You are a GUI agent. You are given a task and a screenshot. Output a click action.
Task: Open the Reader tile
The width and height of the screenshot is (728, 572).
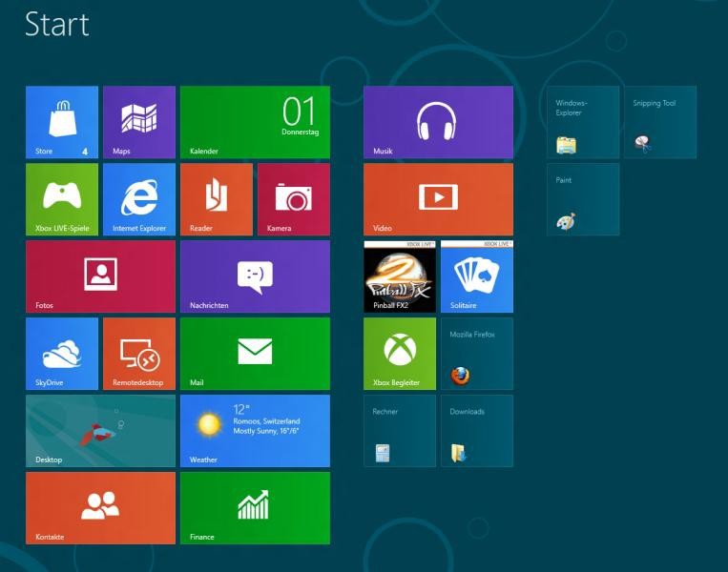pyautogui.click(x=217, y=199)
